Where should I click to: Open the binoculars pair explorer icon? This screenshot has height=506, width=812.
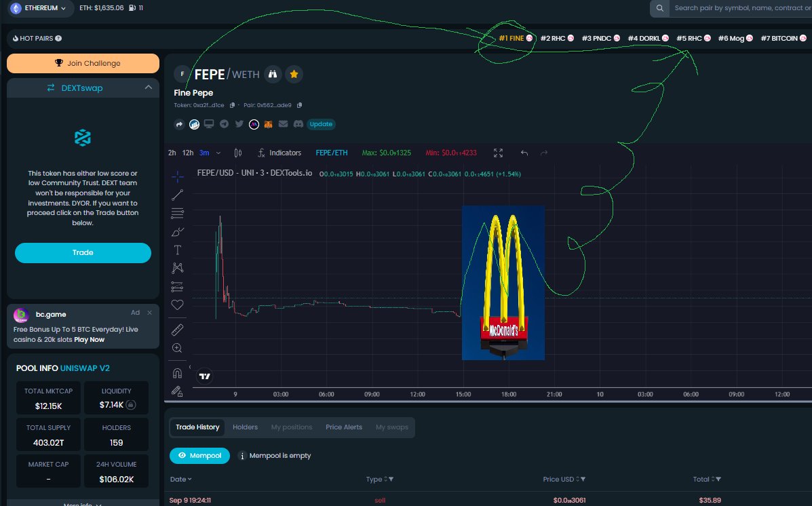[273, 74]
